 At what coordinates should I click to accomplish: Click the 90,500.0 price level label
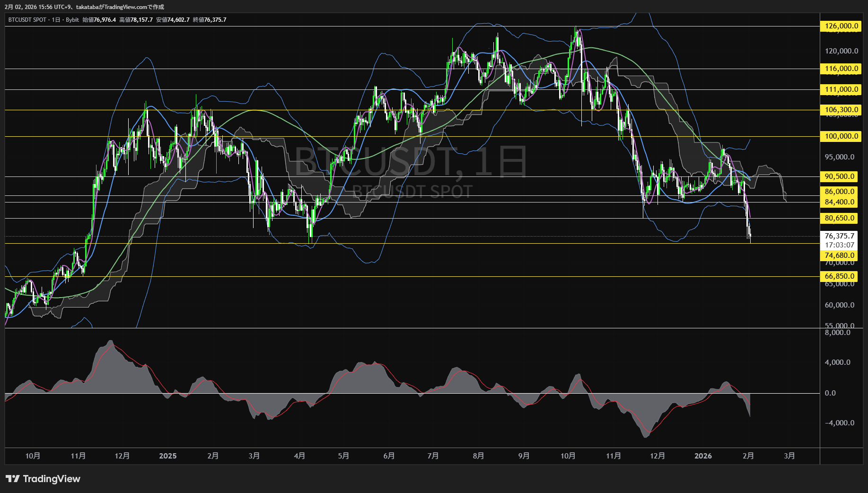pos(839,176)
